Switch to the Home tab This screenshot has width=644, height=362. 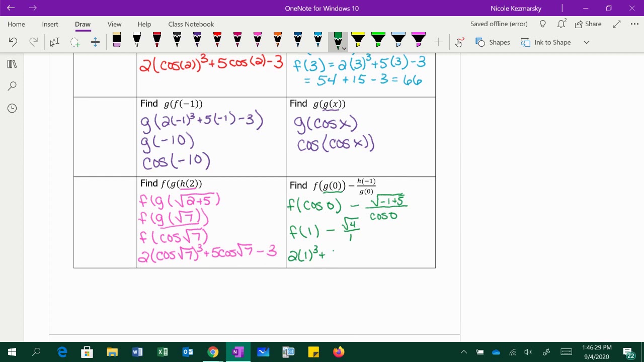pos(16,24)
